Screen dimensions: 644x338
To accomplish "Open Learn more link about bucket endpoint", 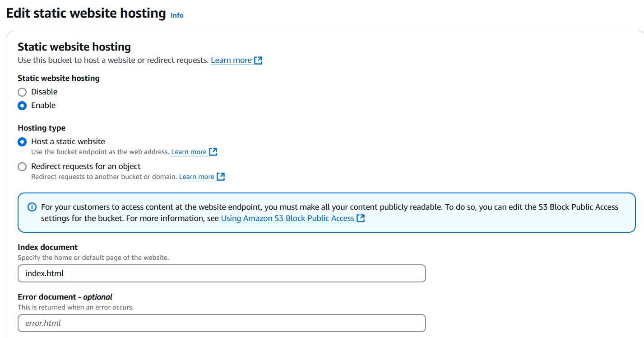I will click(189, 152).
